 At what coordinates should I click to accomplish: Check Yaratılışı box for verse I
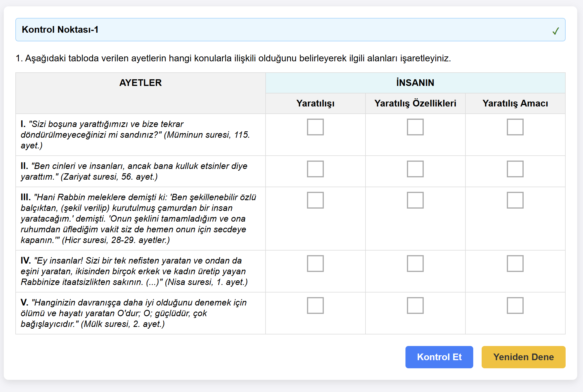click(315, 127)
